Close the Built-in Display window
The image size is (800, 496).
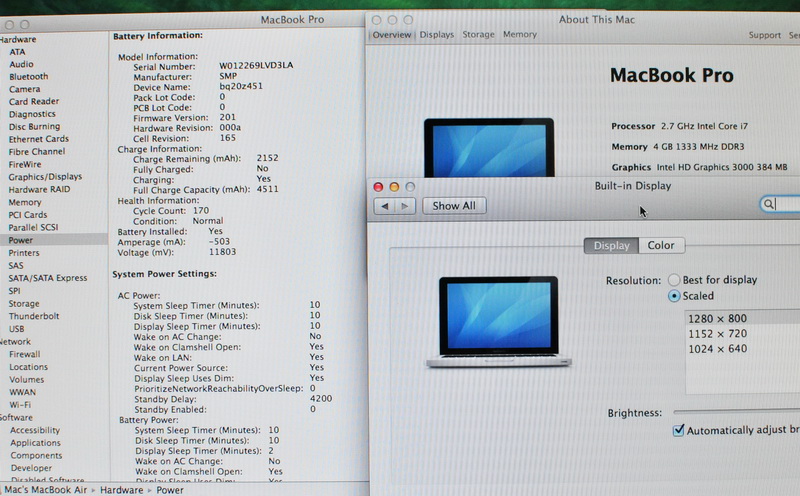coord(378,187)
